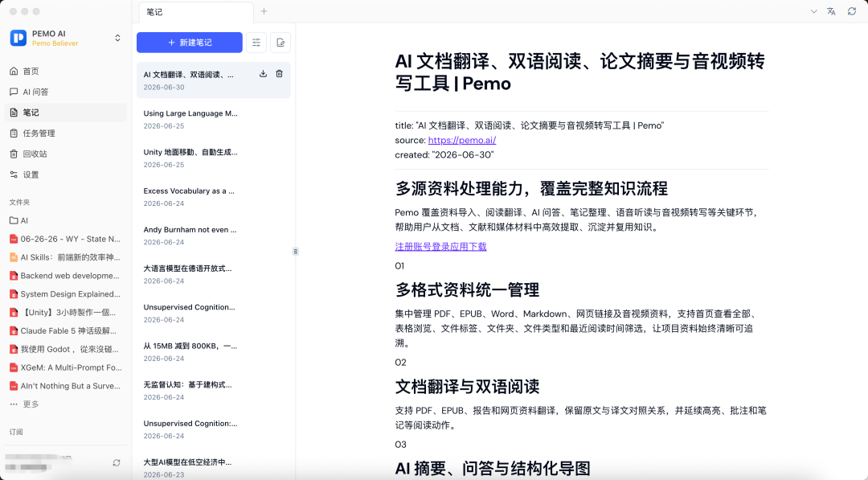868x480 pixels.
Task: Click 新建笔记 button
Action: (x=190, y=43)
